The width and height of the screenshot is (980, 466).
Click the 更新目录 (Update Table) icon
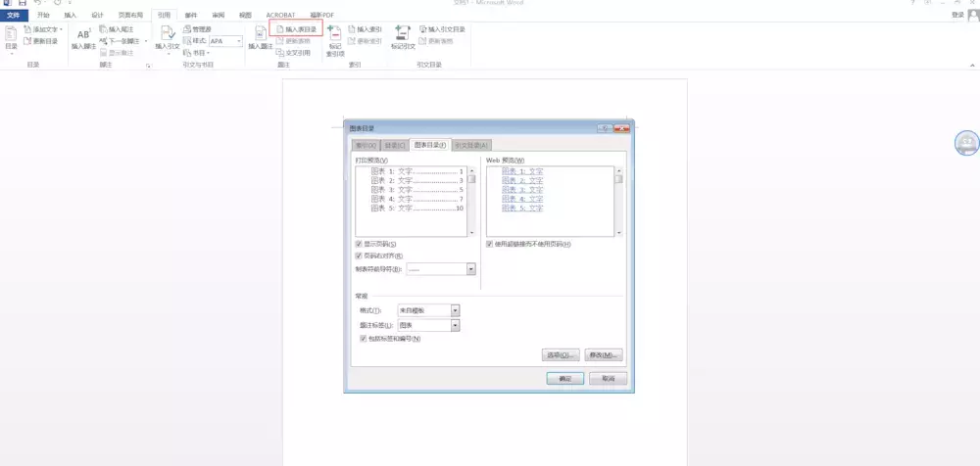click(x=27, y=41)
